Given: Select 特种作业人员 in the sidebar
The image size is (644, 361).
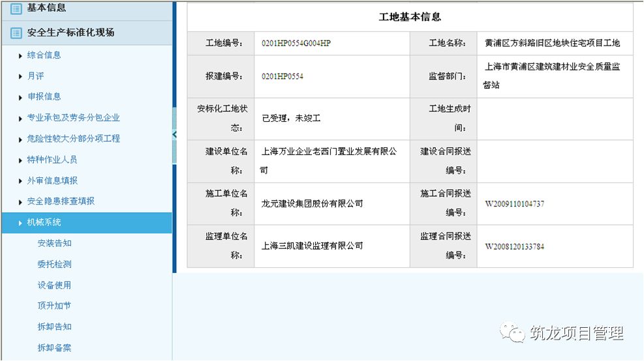Looking at the screenshot, I should (x=52, y=160).
